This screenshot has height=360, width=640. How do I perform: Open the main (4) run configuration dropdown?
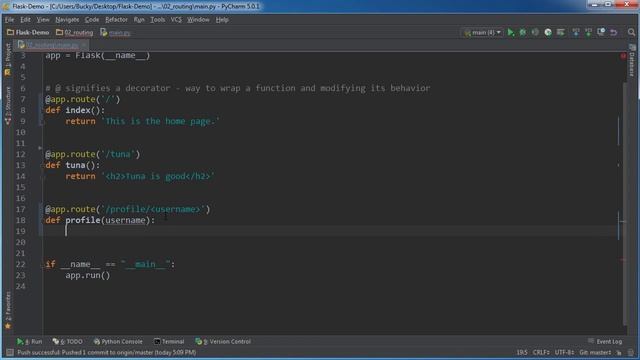pyautogui.click(x=482, y=32)
